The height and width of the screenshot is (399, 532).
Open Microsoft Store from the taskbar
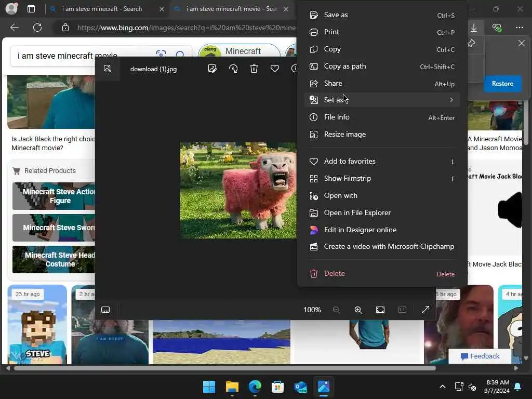(x=277, y=387)
